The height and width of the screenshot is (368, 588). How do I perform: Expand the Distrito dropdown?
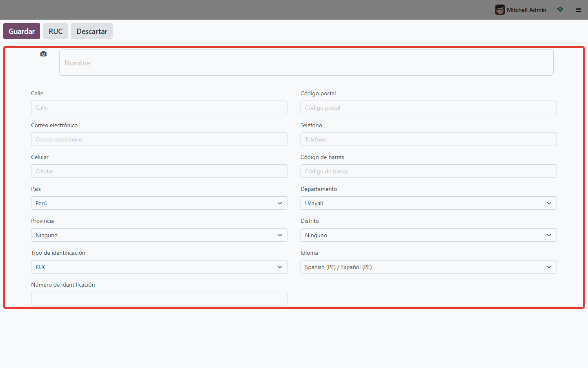pyautogui.click(x=429, y=235)
